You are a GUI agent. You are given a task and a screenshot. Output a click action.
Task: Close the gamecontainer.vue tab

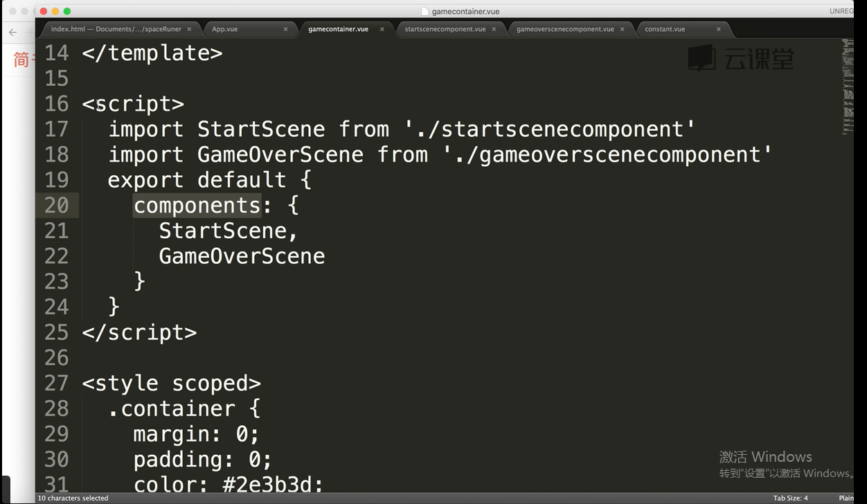point(382,29)
